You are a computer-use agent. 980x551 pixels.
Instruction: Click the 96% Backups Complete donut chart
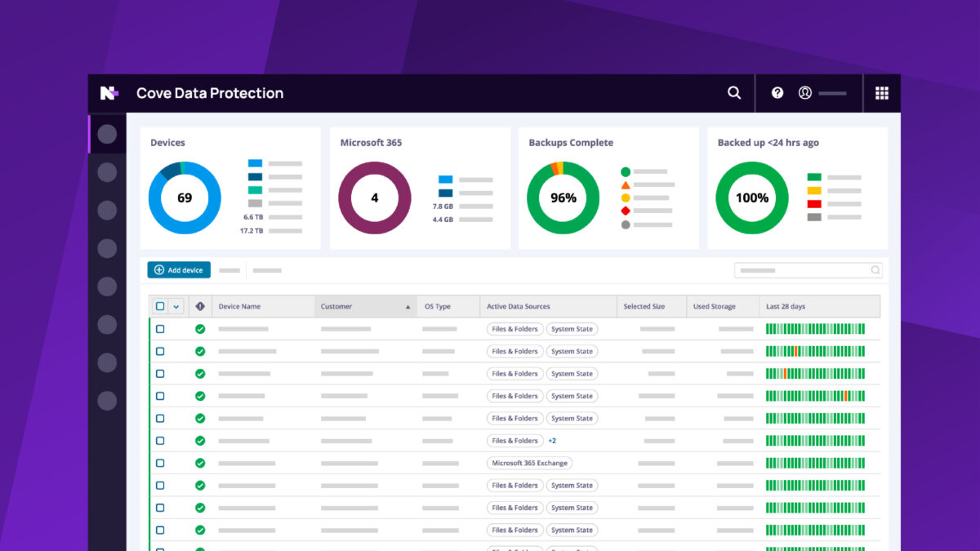pos(563,197)
